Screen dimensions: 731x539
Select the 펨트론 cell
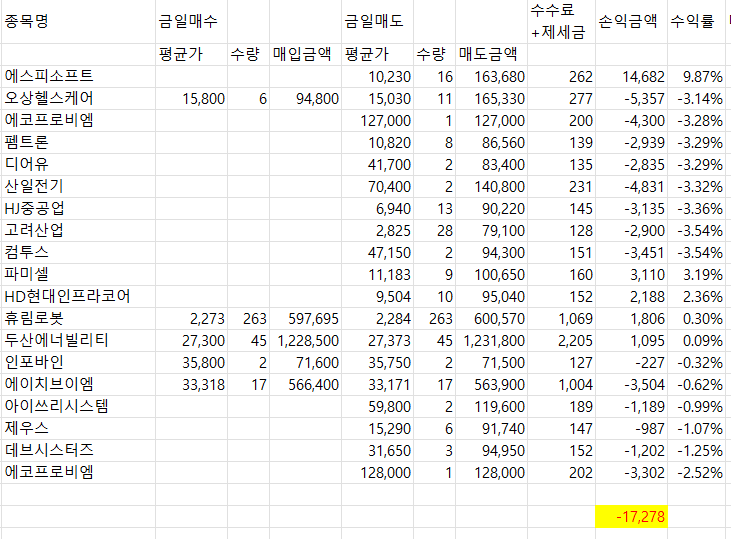click(x=78, y=142)
